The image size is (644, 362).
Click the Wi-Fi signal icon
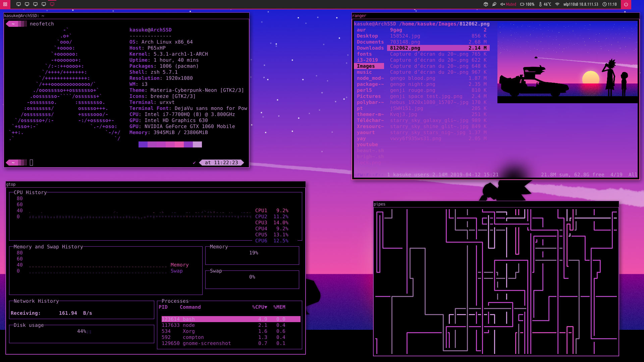coord(557,4)
